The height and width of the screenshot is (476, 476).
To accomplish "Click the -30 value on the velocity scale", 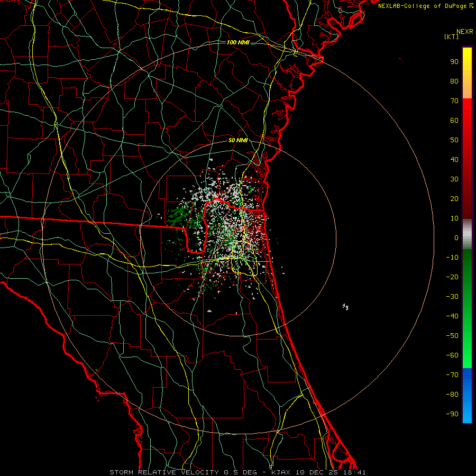I will [x=452, y=297].
